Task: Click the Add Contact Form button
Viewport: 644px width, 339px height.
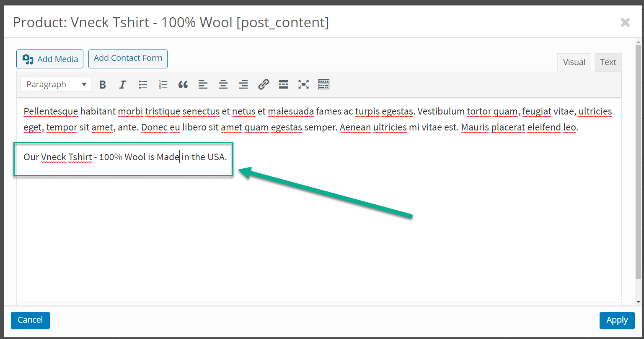Action: (x=128, y=59)
